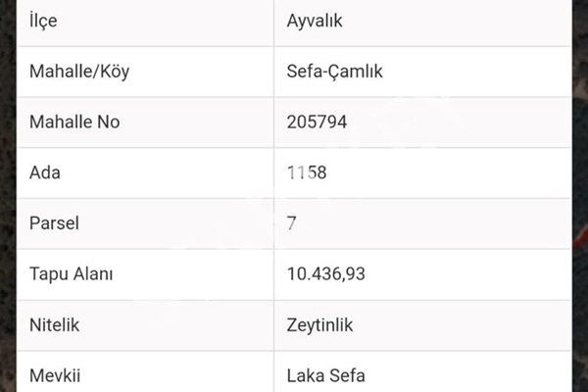Select the Ayvalık district value
588x392 pixels.
tap(315, 21)
